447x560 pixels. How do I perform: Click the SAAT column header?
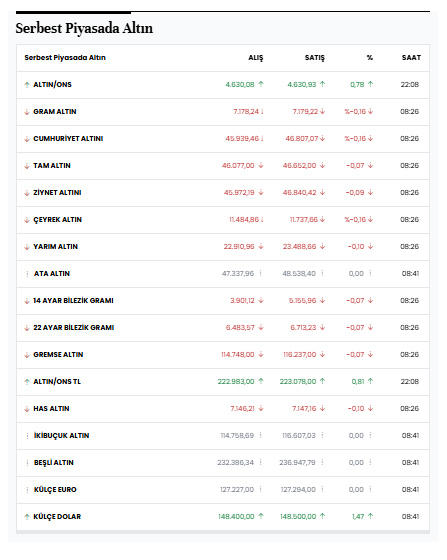[x=411, y=58]
